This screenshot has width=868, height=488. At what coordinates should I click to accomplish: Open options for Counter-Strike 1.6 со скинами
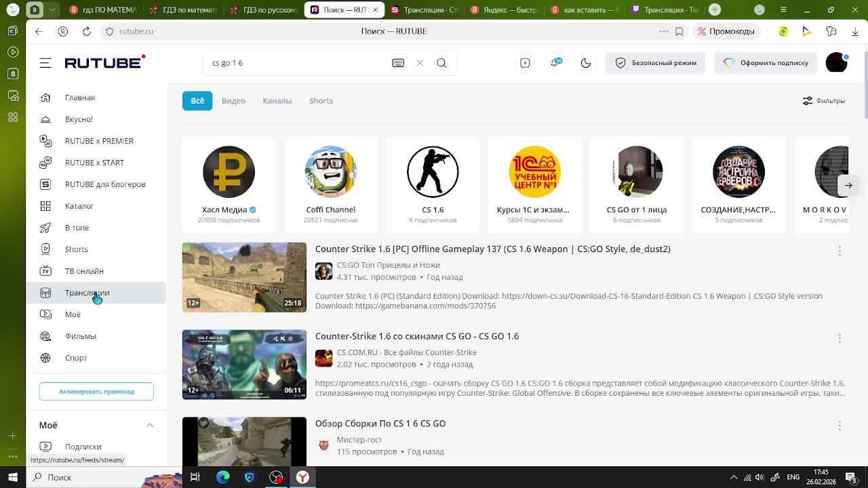[840, 338]
